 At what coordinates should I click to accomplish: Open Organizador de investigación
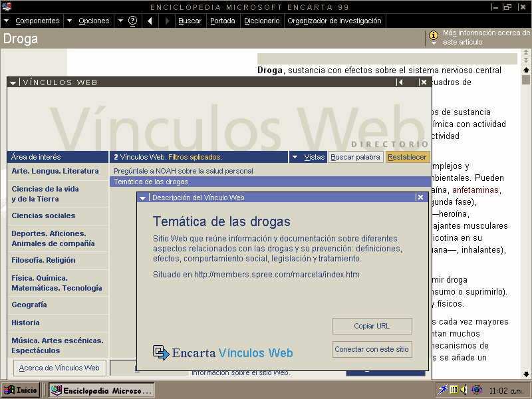[334, 21]
